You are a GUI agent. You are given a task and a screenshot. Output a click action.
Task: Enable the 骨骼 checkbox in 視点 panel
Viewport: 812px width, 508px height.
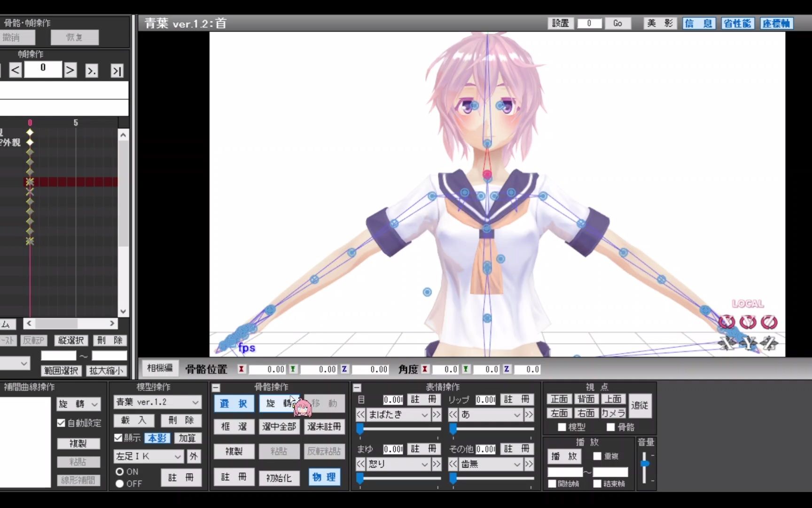(x=610, y=427)
